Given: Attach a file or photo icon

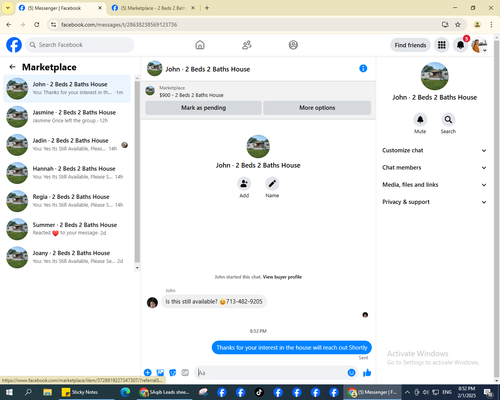Looking at the screenshot, I should (160, 373).
